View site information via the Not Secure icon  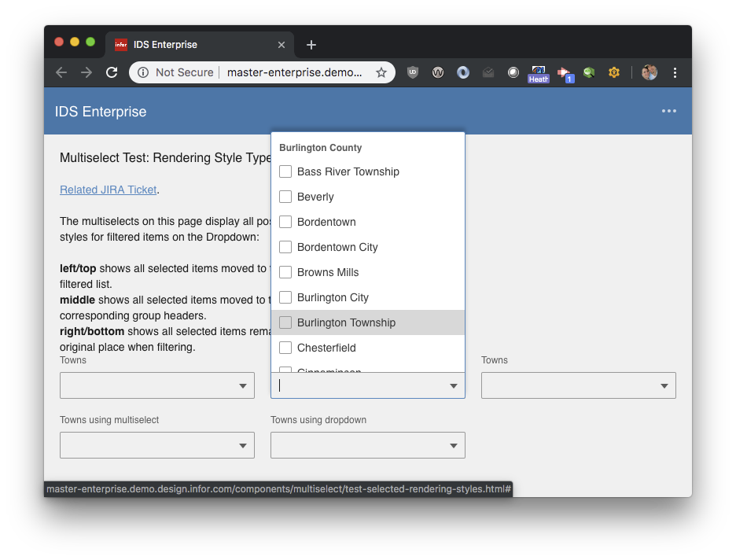[143, 72]
